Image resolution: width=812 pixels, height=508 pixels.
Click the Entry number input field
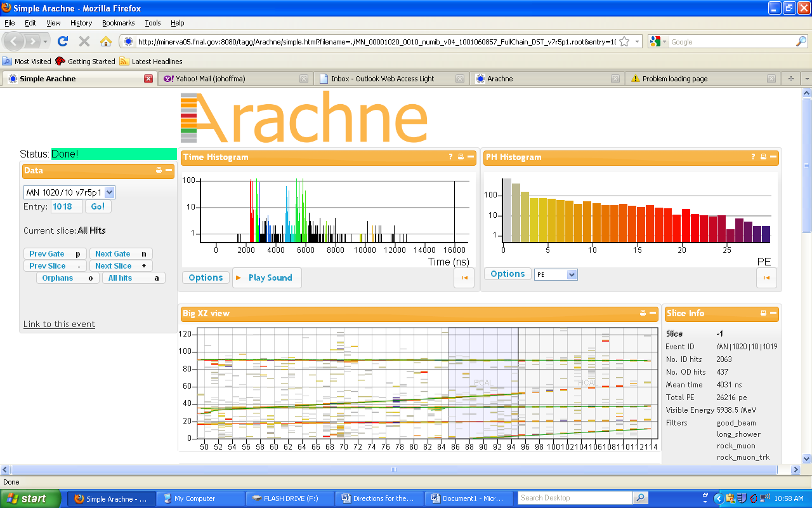[66, 206]
